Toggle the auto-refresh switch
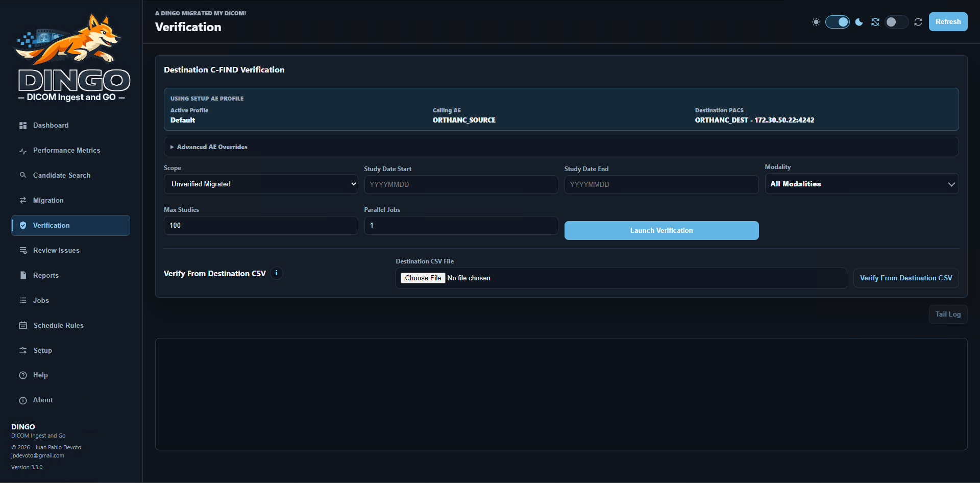The height and width of the screenshot is (483, 980). (897, 22)
